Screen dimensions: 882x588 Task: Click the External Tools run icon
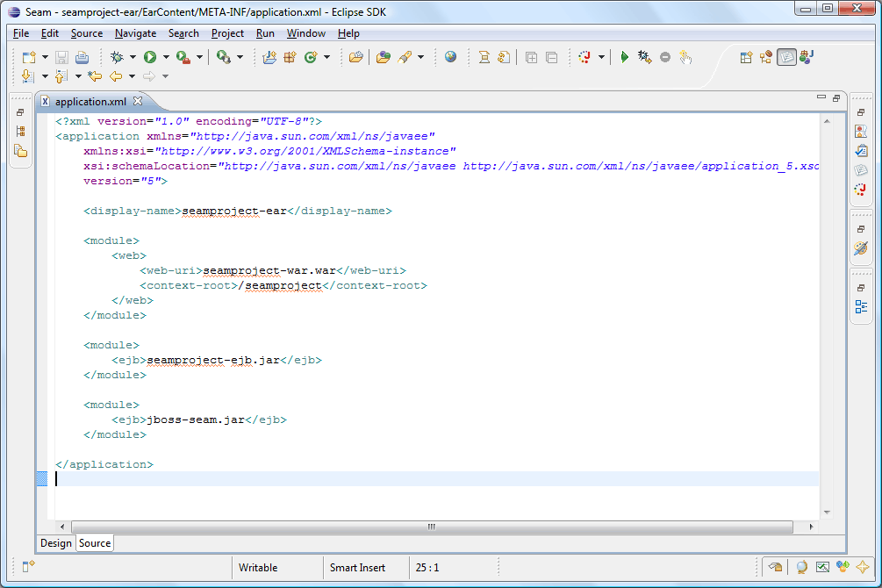point(183,57)
